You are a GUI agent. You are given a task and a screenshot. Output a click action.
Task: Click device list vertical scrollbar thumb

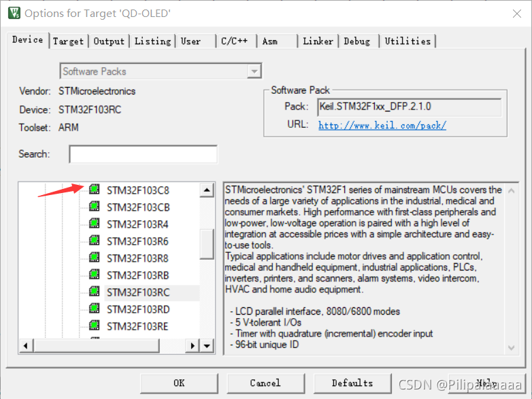click(x=207, y=244)
